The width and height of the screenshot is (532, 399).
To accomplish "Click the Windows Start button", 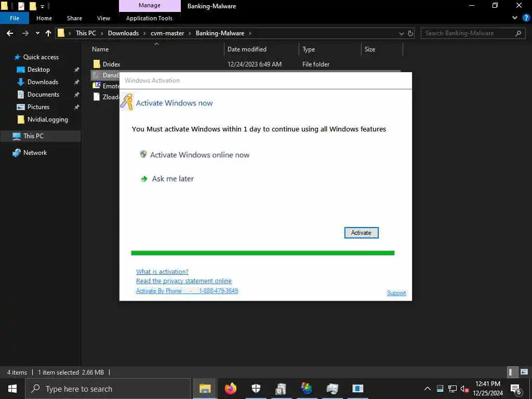I will (x=12, y=389).
